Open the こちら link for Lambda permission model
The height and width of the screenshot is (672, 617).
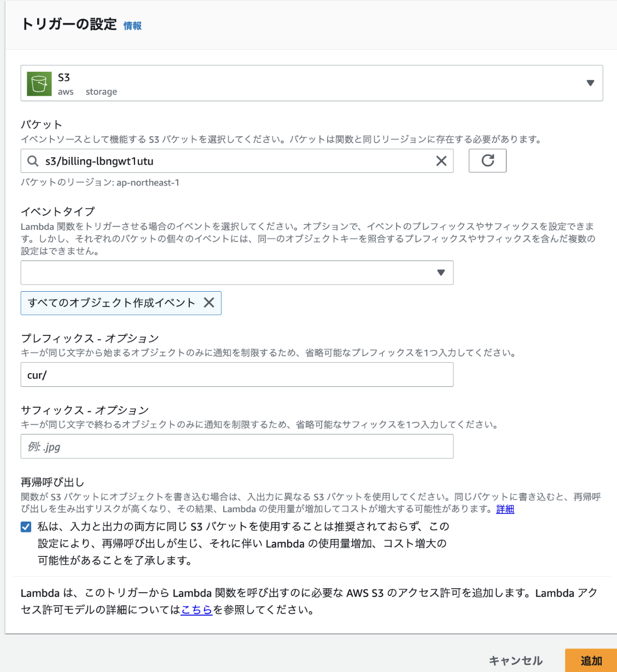point(196,610)
